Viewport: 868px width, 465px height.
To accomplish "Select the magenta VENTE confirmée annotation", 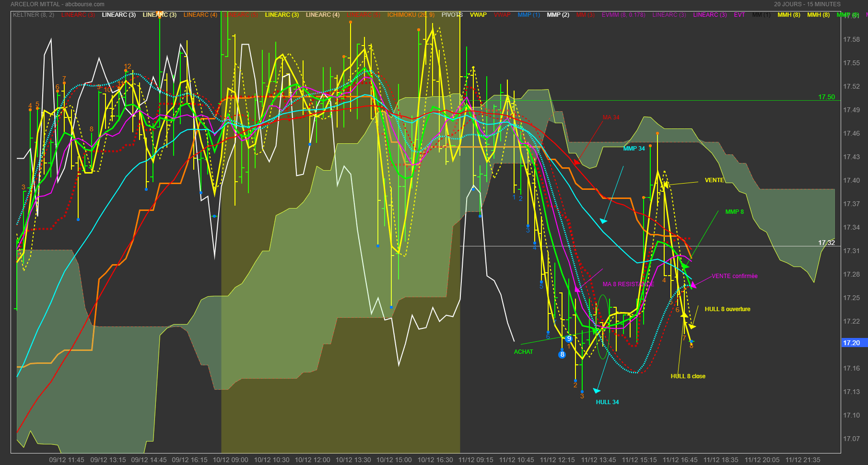I will point(734,276).
